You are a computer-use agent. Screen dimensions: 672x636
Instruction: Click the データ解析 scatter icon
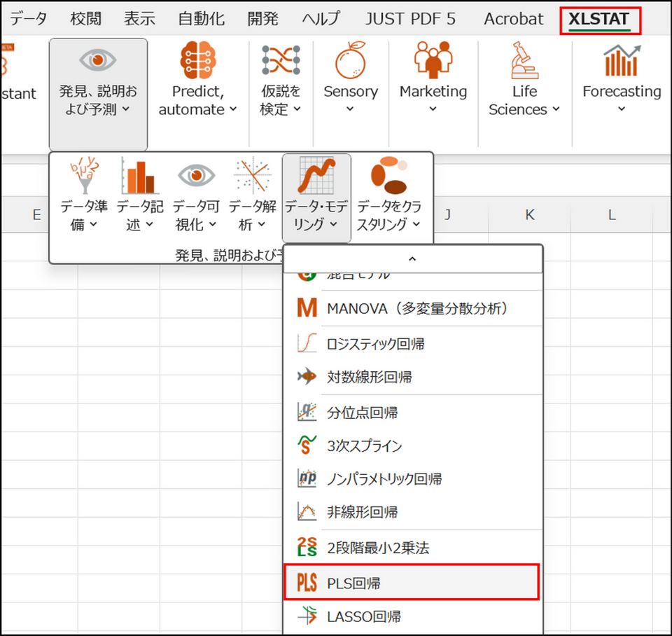click(x=252, y=177)
